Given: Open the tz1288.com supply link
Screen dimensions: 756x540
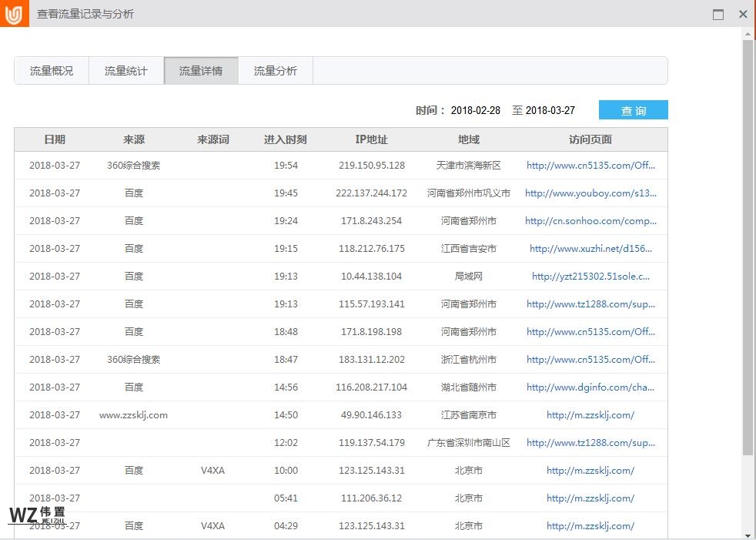Looking at the screenshot, I should [590, 304].
